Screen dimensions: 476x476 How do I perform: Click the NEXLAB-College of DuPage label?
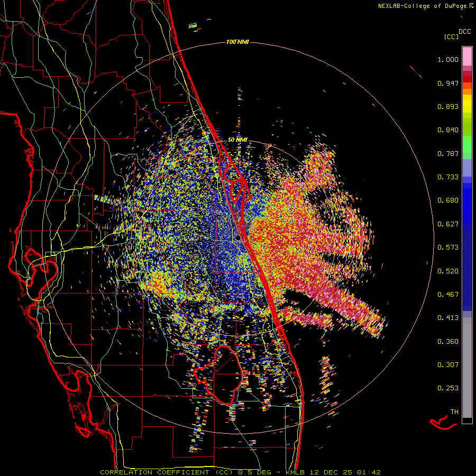tap(422, 6)
